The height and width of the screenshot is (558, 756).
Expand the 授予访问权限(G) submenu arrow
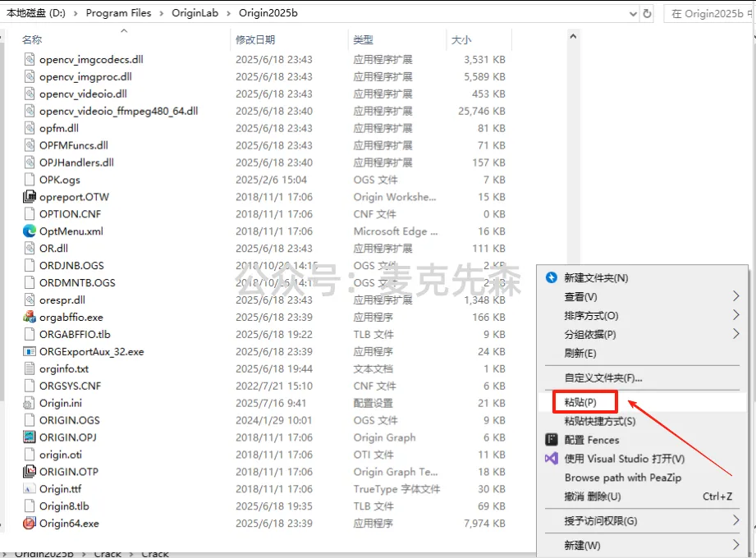(735, 520)
